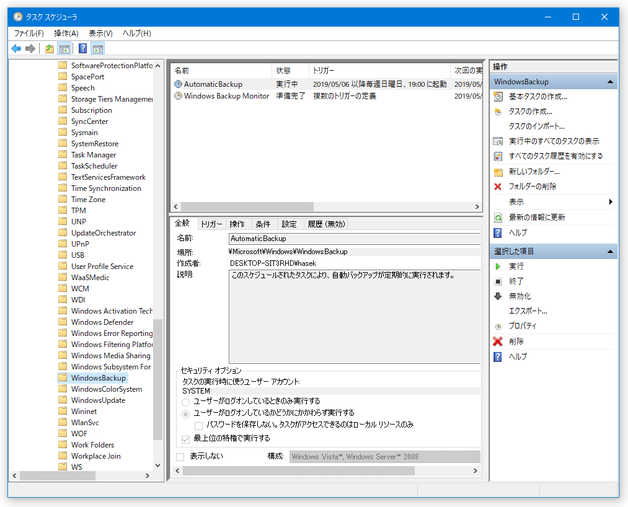Screen dimensions: 628x507
Task: Click the トリガー column header
Action: [x=380, y=70]
